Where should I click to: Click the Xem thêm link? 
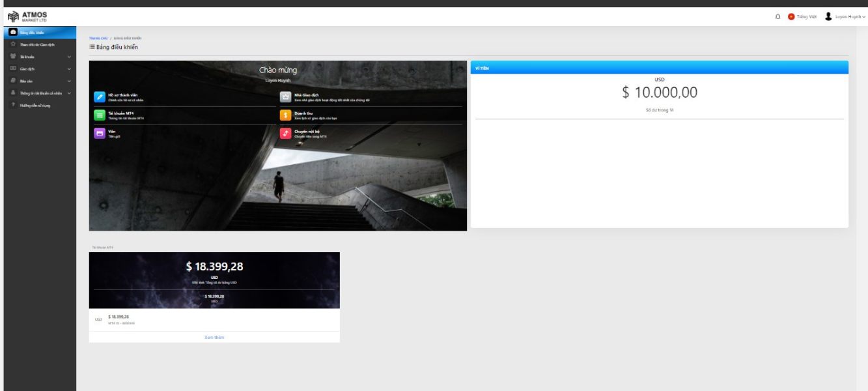coord(214,337)
